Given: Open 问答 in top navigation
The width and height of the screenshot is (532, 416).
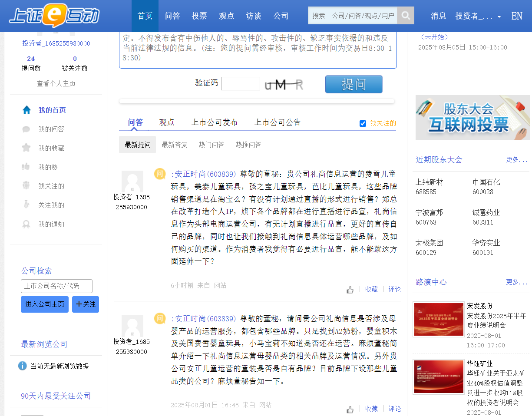Looking at the screenshot, I should 172,16.
